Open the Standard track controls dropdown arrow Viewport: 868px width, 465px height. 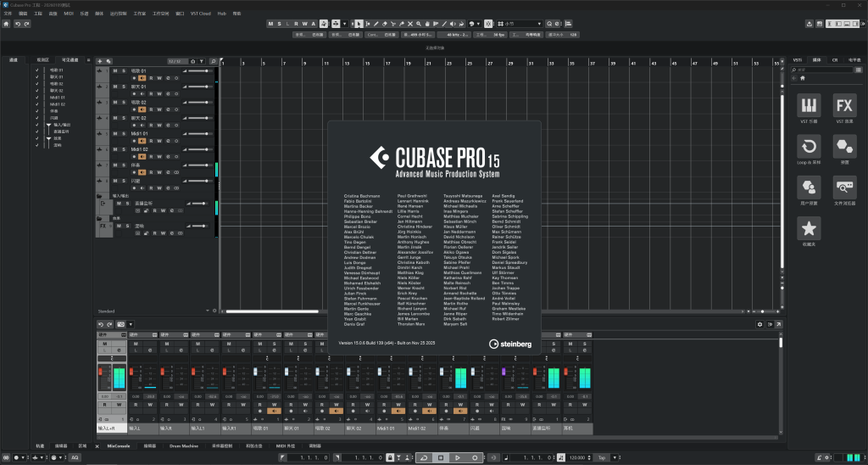click(x=208, y=311)
